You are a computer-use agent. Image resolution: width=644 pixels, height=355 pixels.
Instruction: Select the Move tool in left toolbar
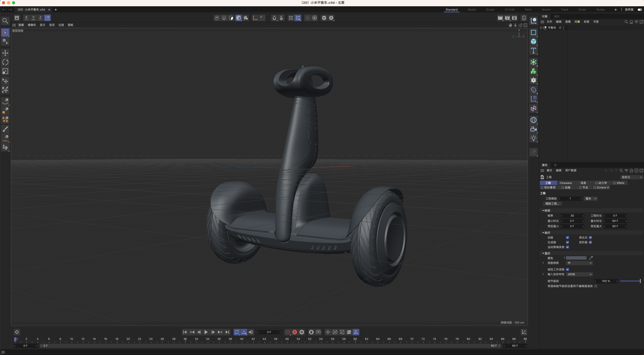[x=5, y=53]
